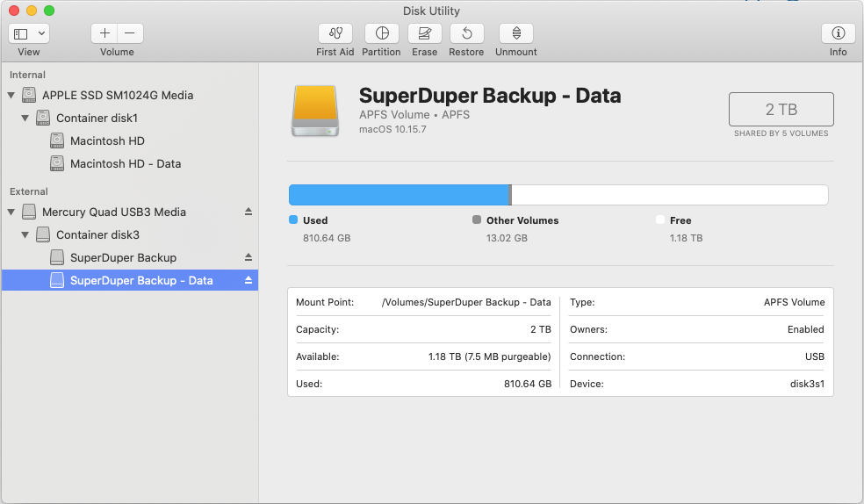The width and height of the screenshot is (864, 504).
Task: Click the mount point path '/Volumes/SuperDuper Backup - Data'
Action: (x=466, y=302)
